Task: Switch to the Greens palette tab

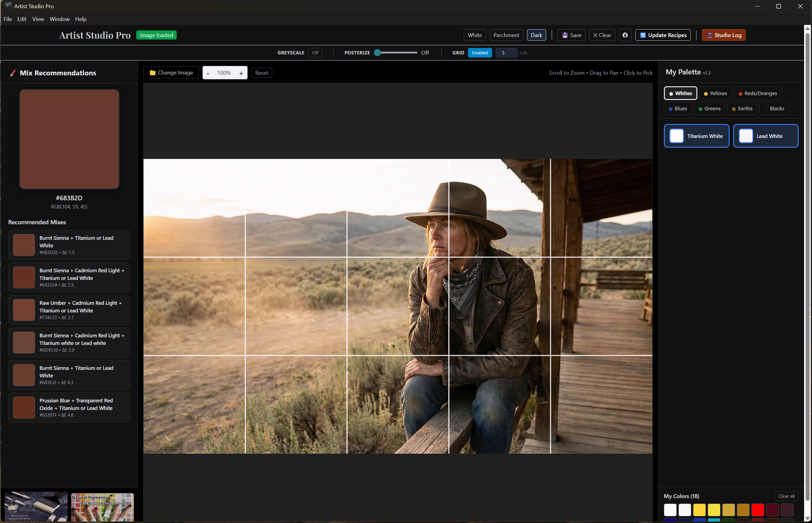Action: [709, 108]
